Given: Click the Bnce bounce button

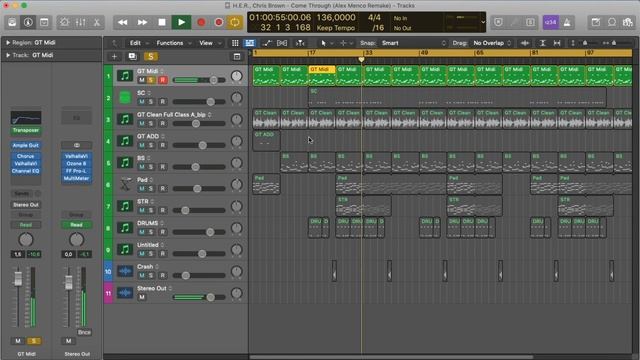Looking at the screenshot, I should tap(84, 332).
